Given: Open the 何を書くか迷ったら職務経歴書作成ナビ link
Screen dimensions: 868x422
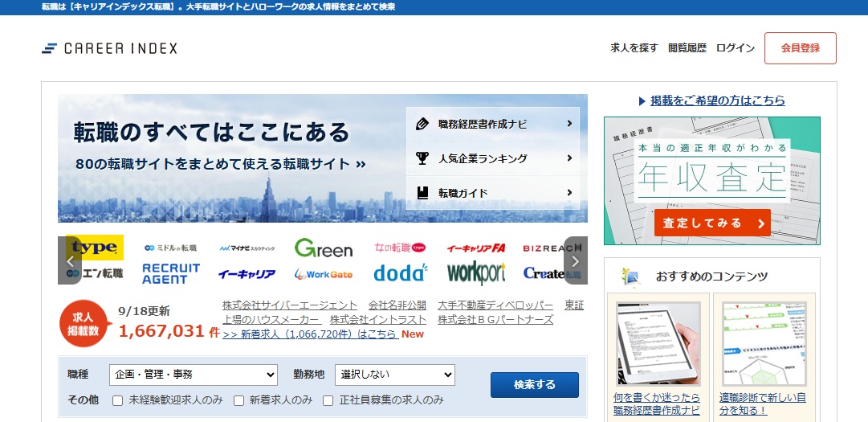Looking at the screenshot, I should click(657, 404).
